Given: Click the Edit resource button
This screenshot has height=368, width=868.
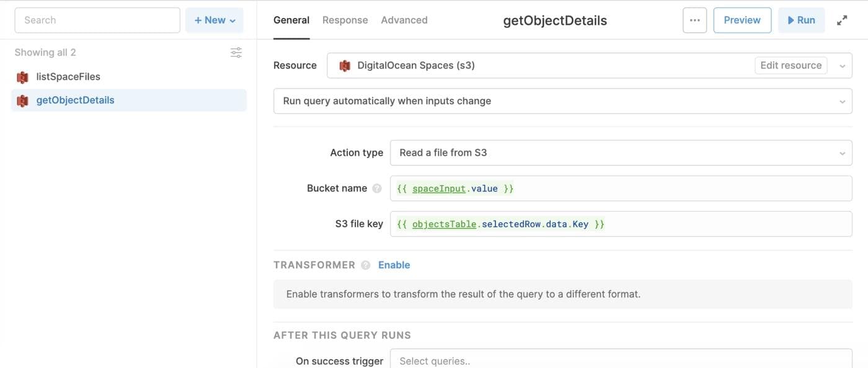Looking at the screenshot, I should 790,66.
